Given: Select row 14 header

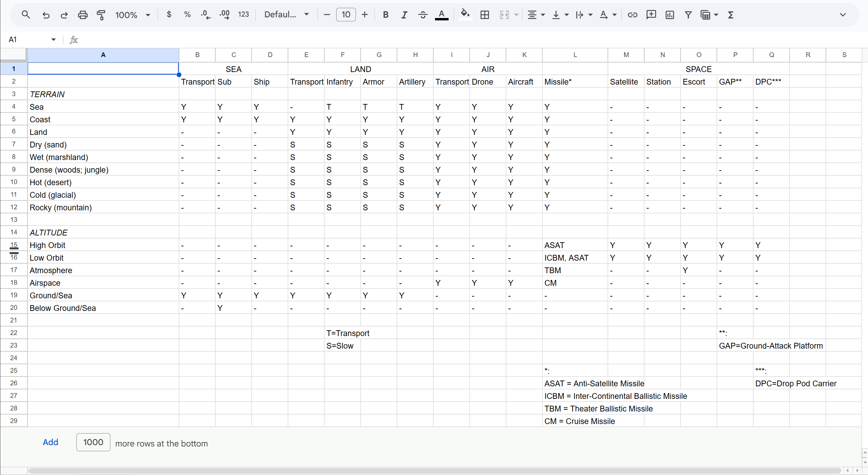Looking at the screenshot, I should pyautogui.click(x=14, y=232).
